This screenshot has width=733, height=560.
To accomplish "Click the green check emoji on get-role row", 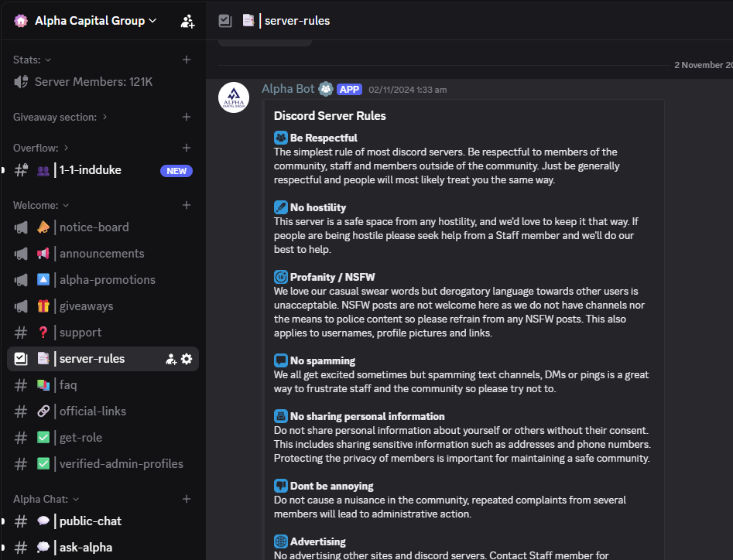I will pyautogui.click(x=43, y=438).
